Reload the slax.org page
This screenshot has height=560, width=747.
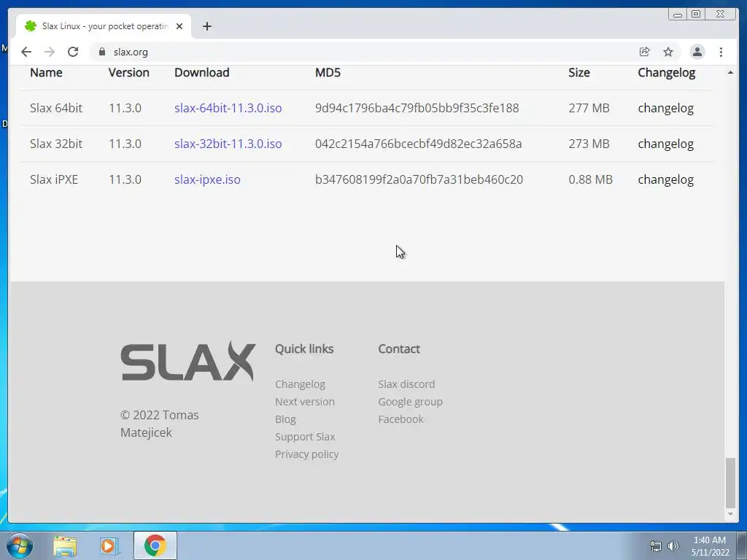(73, 52)
